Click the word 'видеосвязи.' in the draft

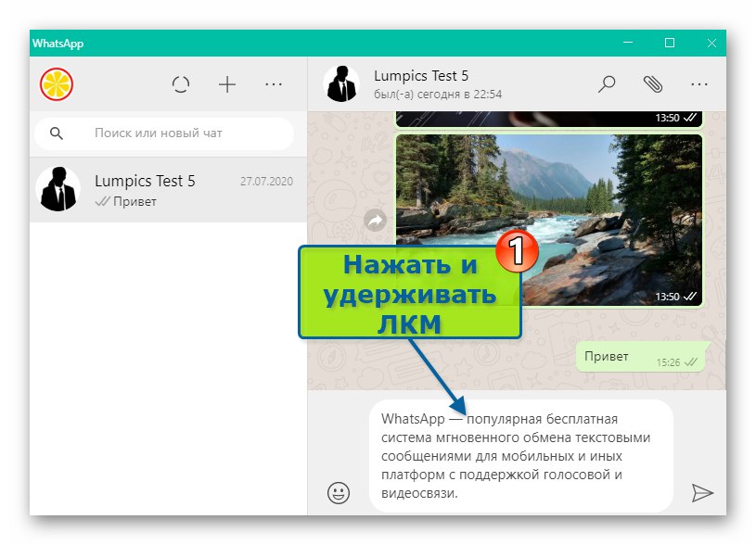[419, 493]
